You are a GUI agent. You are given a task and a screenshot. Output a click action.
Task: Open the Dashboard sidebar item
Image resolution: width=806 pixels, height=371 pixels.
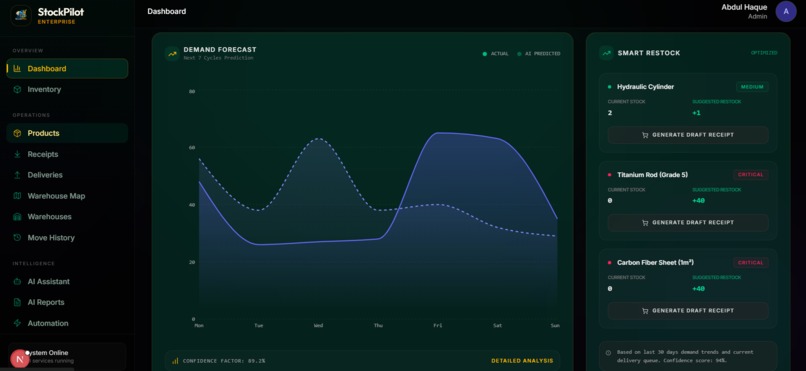click(x=67, y=68)
